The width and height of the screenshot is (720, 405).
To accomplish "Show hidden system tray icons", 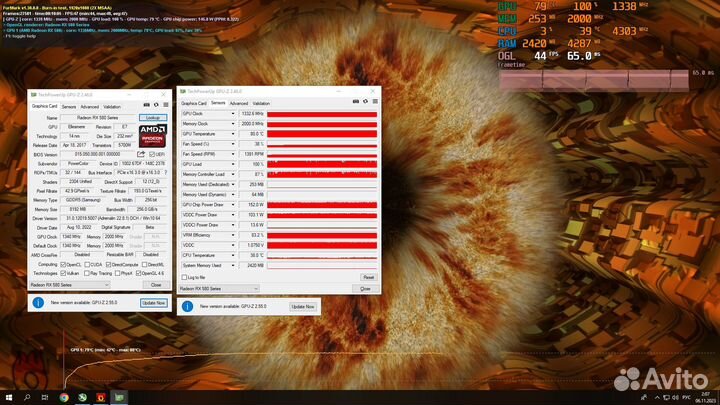I will tap(657, 397).
